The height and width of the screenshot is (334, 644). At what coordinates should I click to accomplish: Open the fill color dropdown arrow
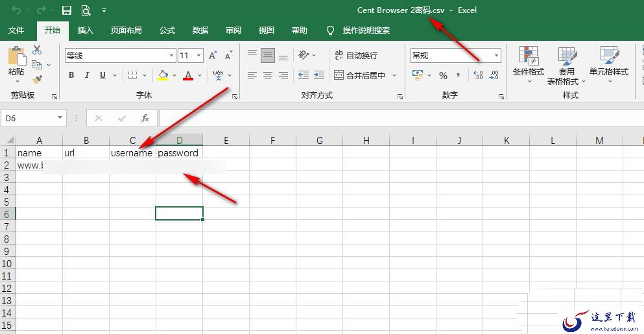tap(174, 76)
